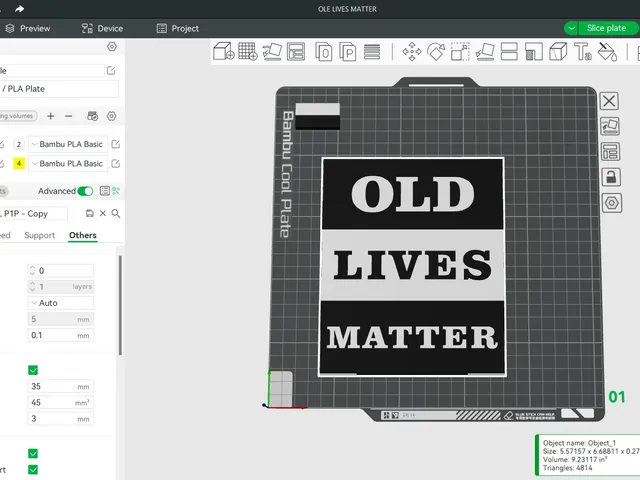Click the 3 mm input field
Viewport: 640px width, 480px height.
click(x=61, y=419)
